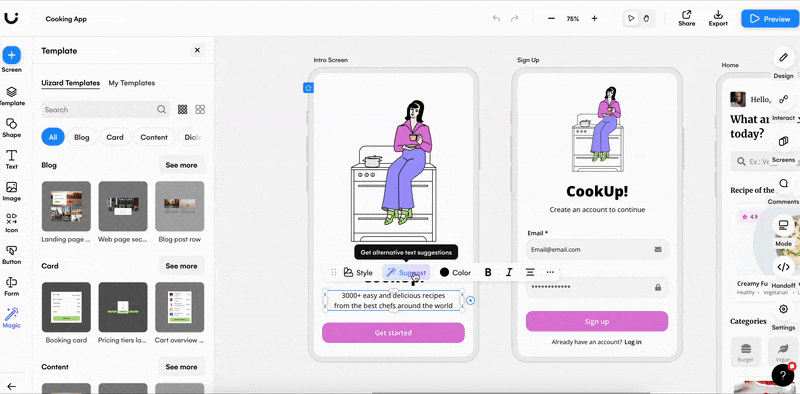
Task: Select the Shape tool
Action: click(11, 128)
